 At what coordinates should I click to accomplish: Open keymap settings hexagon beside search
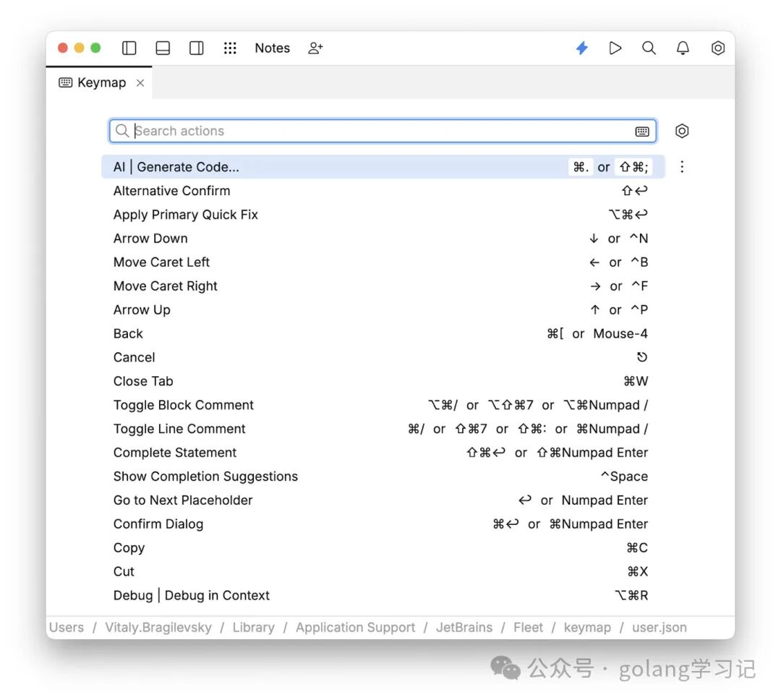coord(682,131)
